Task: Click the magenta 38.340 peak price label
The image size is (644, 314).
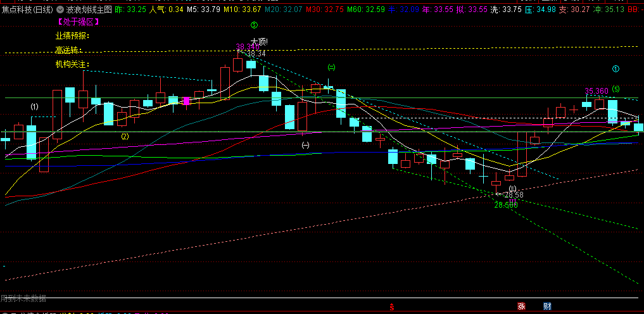Action: pyautogui.click(x=248, y=47)
